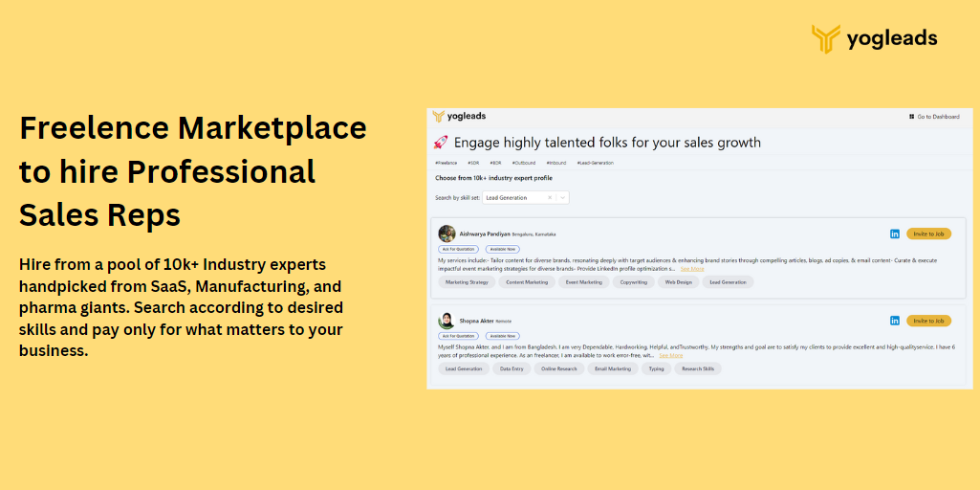Invite Shopna Akter to job

point(928,321)
